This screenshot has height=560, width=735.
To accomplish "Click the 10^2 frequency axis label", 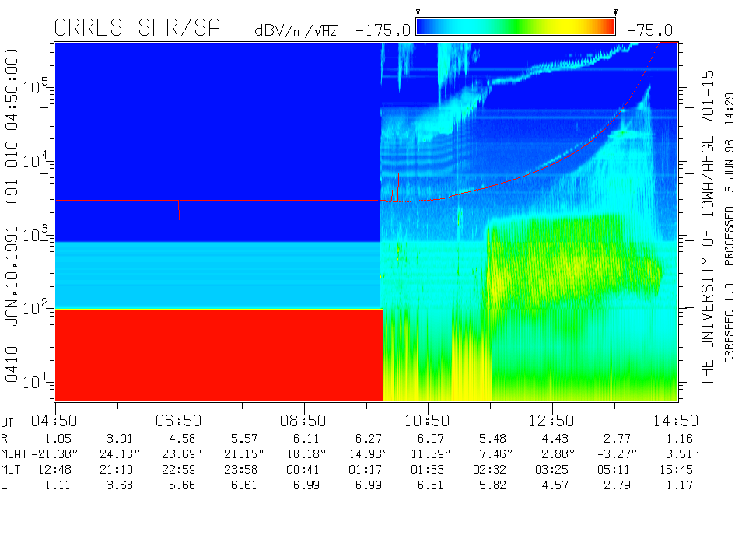I will (35, 306).
